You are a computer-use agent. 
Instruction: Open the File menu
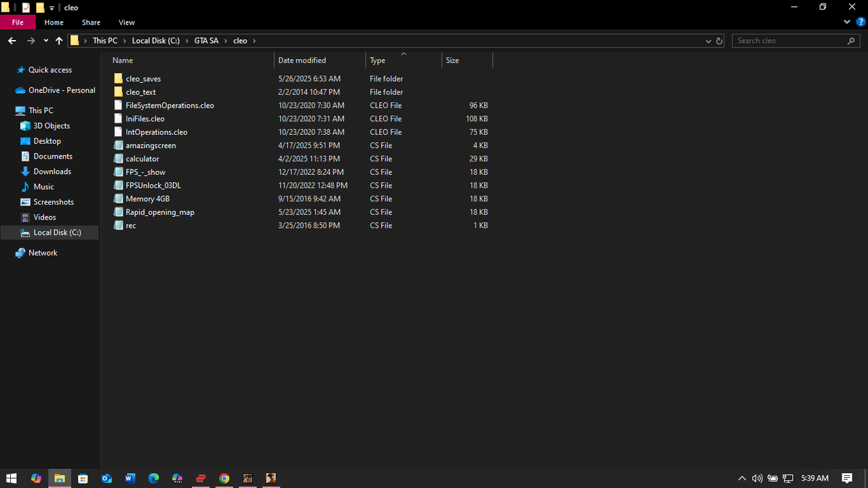[x=18, y=22]
